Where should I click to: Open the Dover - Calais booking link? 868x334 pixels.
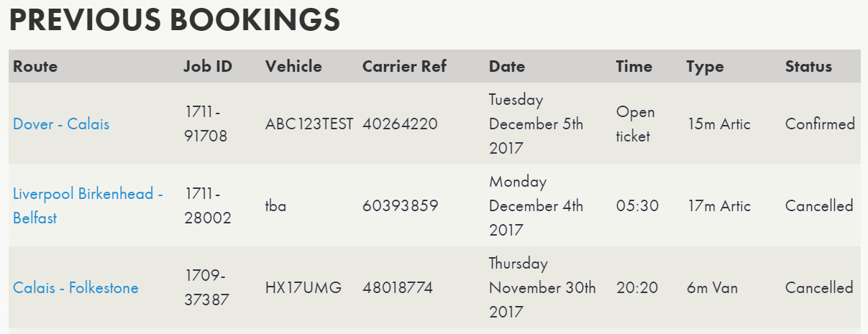tap(61, 124)
